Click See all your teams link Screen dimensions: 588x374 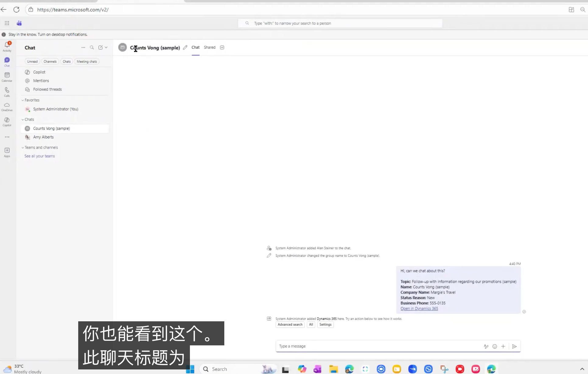pos(40,156)
